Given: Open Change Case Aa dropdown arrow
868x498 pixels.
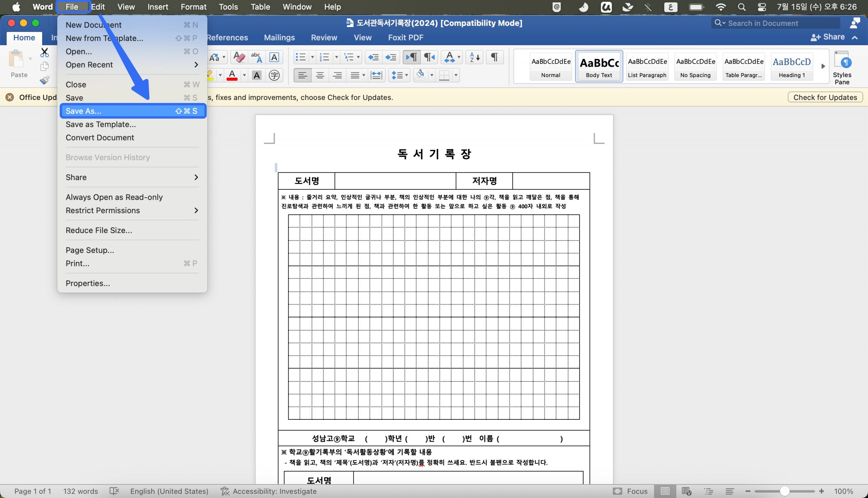Looking at the screenshot, I should point(224,57).
